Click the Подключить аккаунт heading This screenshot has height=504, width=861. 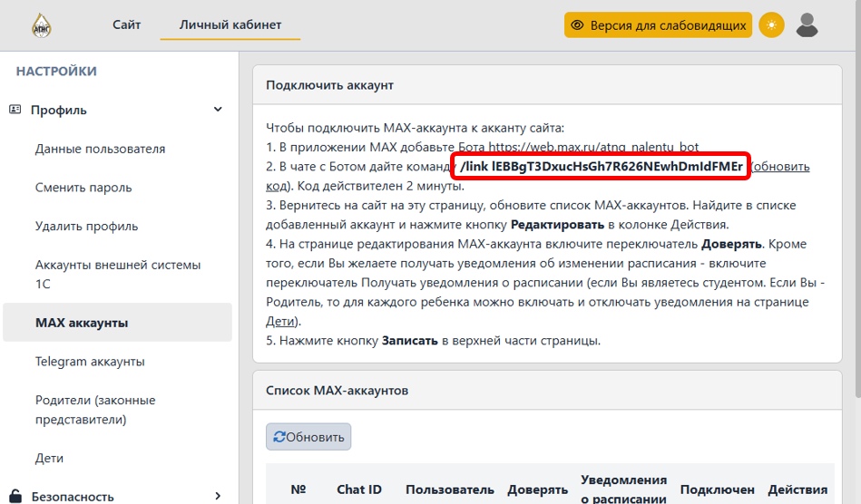(329, 85)
